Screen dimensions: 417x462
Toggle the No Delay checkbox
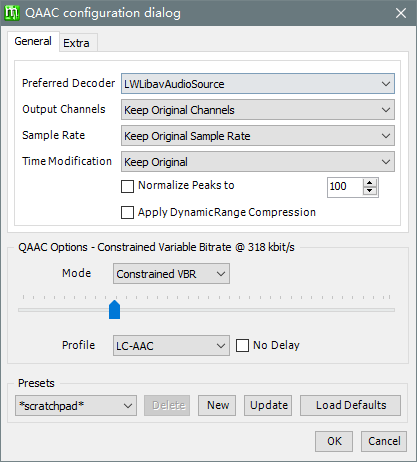242,346
